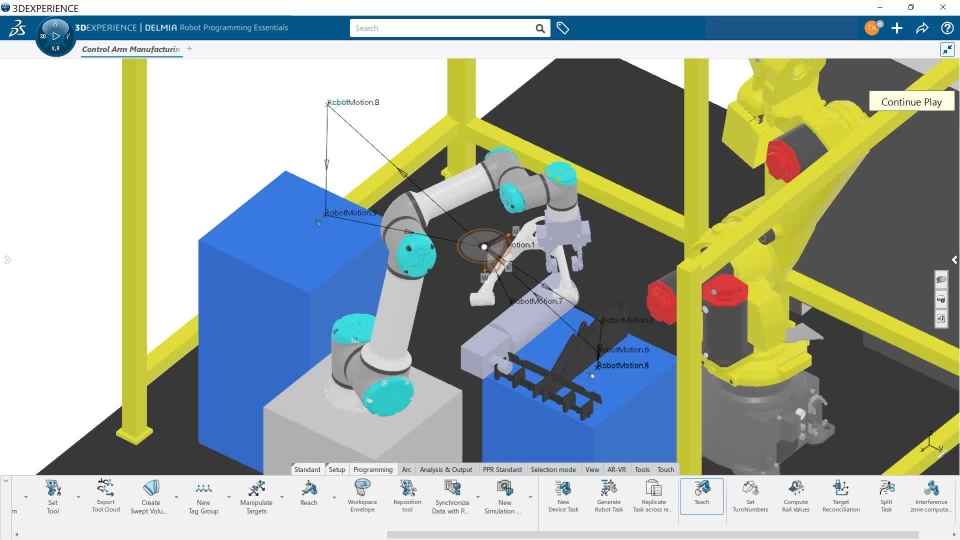The width and height of the screenshot is (960, 540).
Task: Expand the right side panel arrow
Action: pos(954,260)
